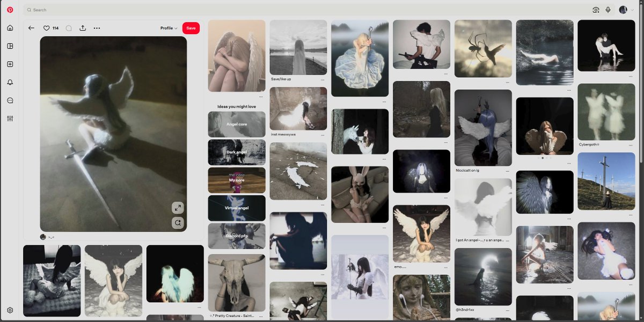Image resolution: width=644 pixels, height=322 pixels.
Task: Open the statue wearing earbuds pin
Action: click(421, 297)
